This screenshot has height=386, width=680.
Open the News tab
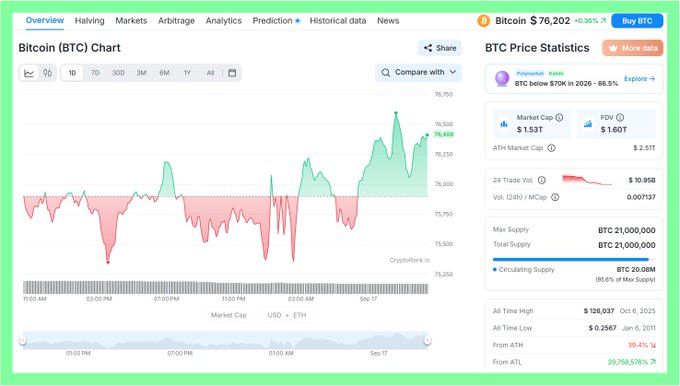click(x=388, y=20)
